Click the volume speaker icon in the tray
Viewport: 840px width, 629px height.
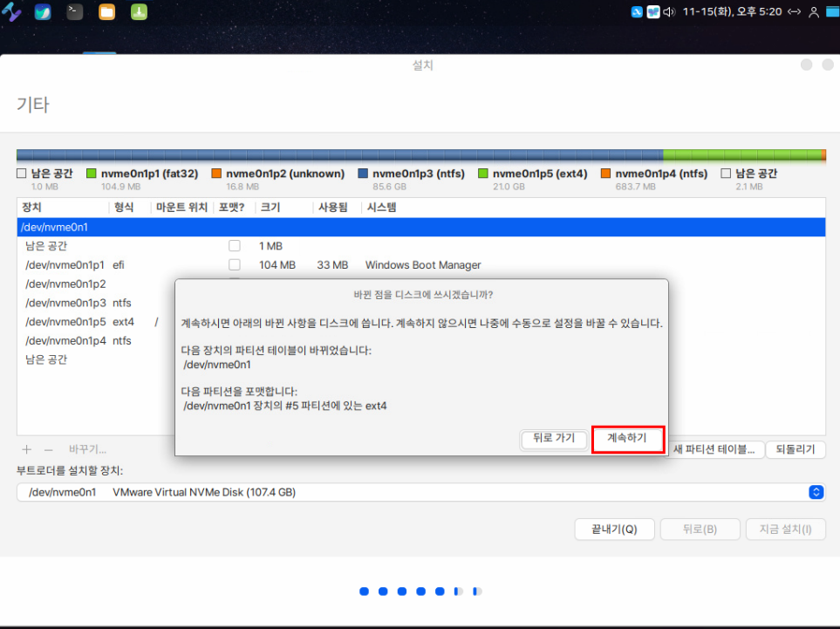669,12
